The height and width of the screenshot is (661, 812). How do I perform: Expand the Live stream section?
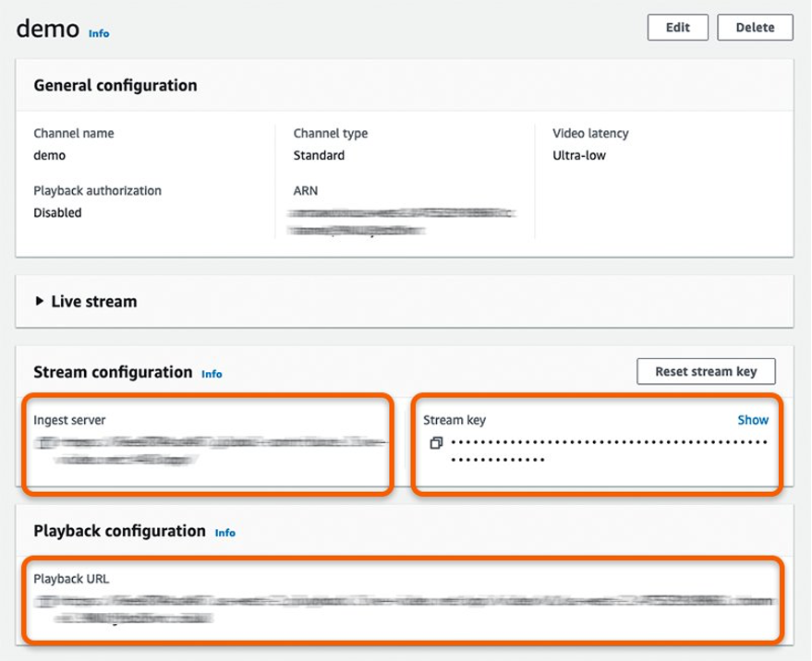(x=40, y=301)
